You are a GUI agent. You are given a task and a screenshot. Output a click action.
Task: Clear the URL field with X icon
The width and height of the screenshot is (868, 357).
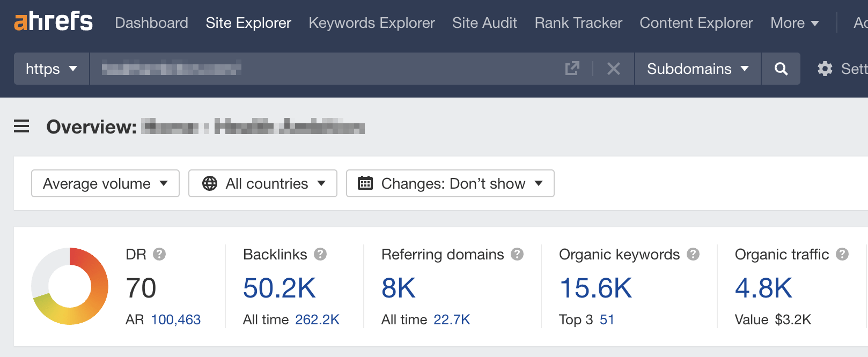[x=613, y=69]
